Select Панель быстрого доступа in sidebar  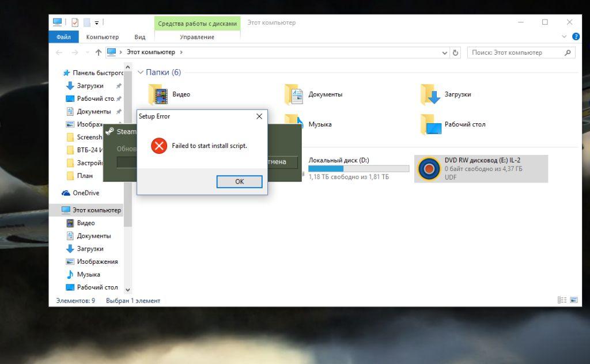(x=93, y=73)
